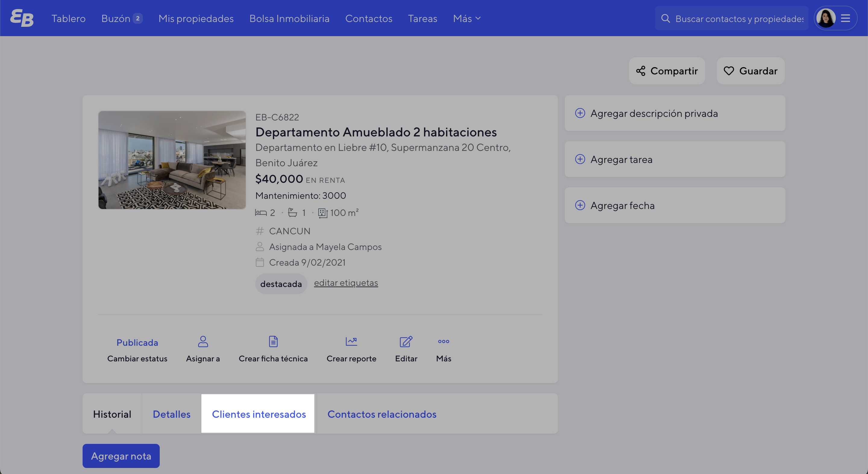This screenshot has height=474, width=868.
Task: Open the Detalles tab
Action: click(171, 414)
